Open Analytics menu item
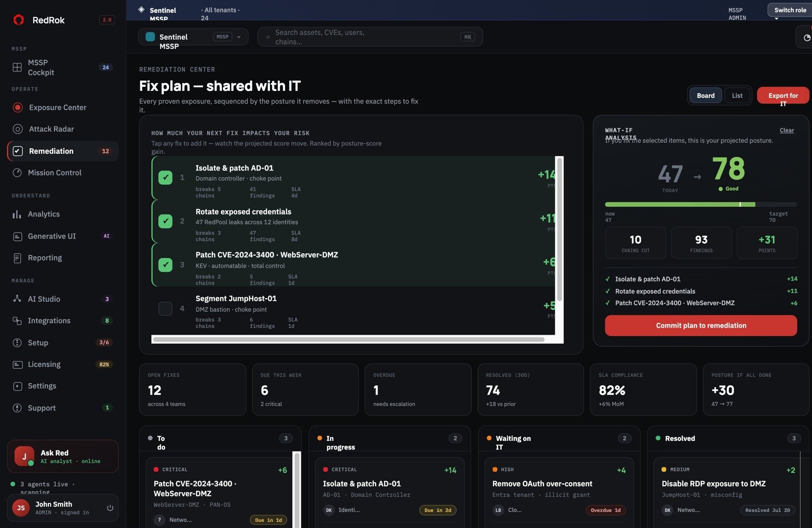 63,214
